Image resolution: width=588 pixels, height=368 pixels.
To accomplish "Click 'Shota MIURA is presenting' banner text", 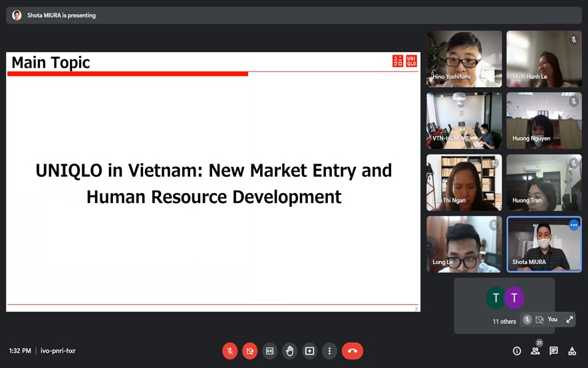I will coord(61,15).
